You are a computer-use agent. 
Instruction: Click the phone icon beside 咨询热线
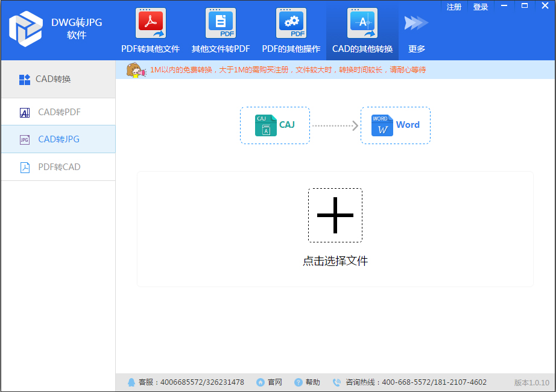coord(336,382)
